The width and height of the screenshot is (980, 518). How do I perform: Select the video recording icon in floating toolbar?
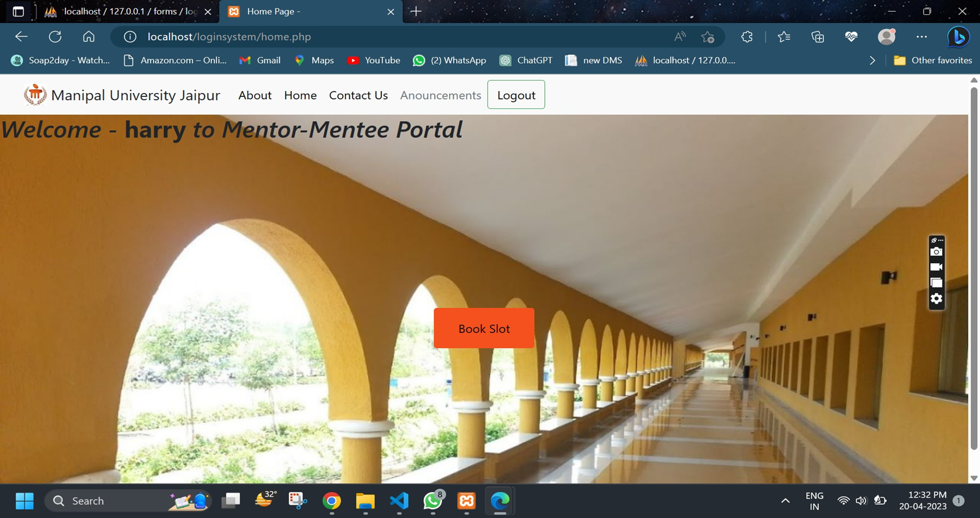click(937, 267)
